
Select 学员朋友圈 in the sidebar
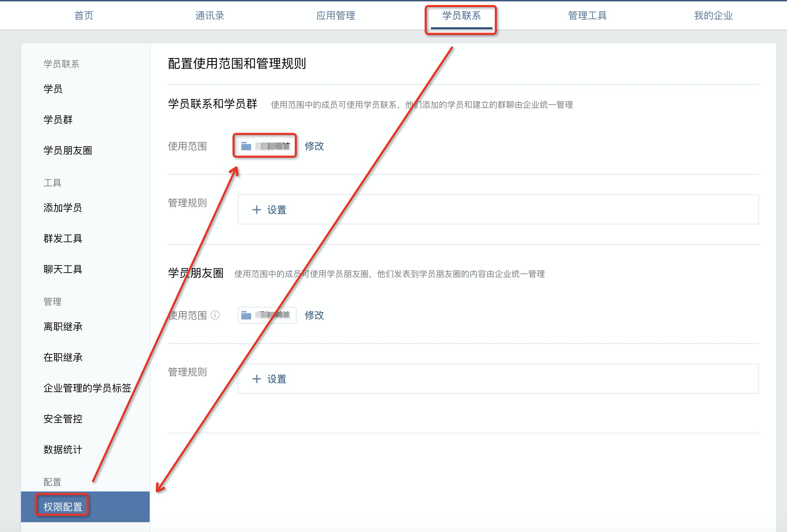(68, 150)
